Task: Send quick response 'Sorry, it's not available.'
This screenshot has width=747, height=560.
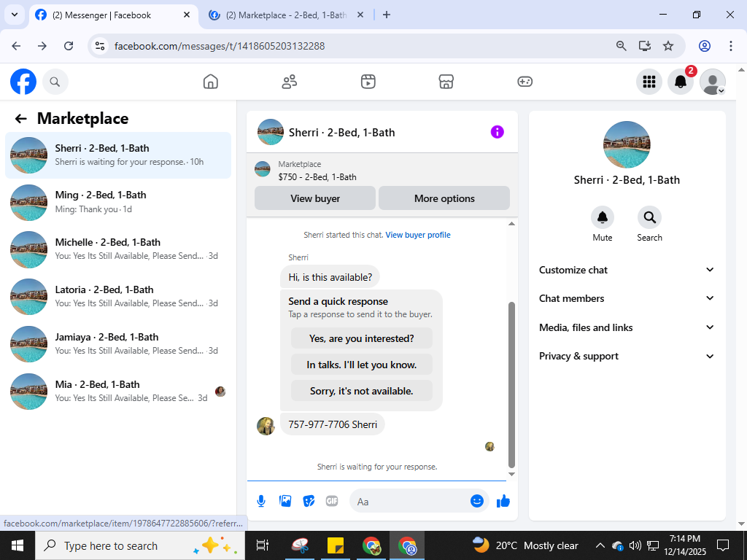Action: point(362,391)
